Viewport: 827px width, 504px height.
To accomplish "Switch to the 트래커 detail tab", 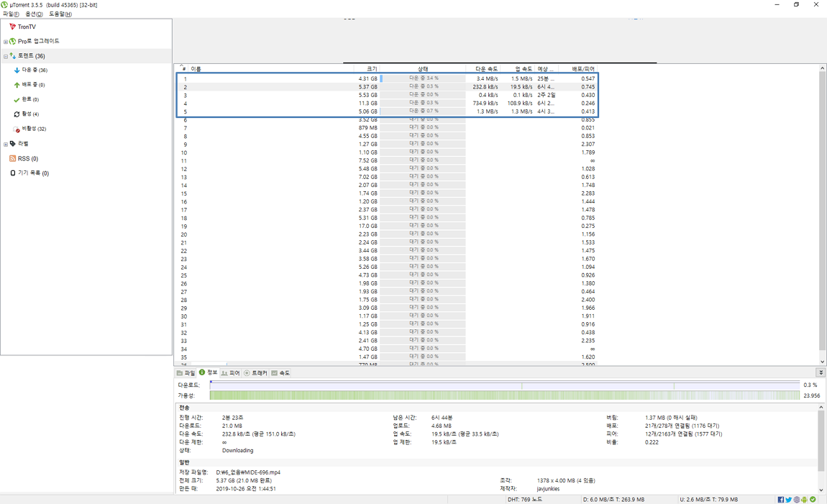I will [256, 372].
